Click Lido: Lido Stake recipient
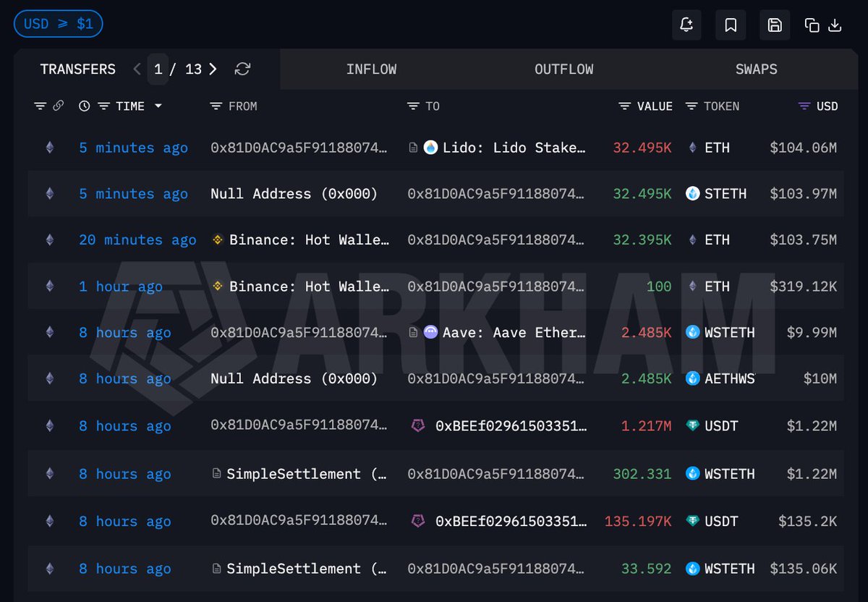Screen dimensions: 868x602 point(514,148)
